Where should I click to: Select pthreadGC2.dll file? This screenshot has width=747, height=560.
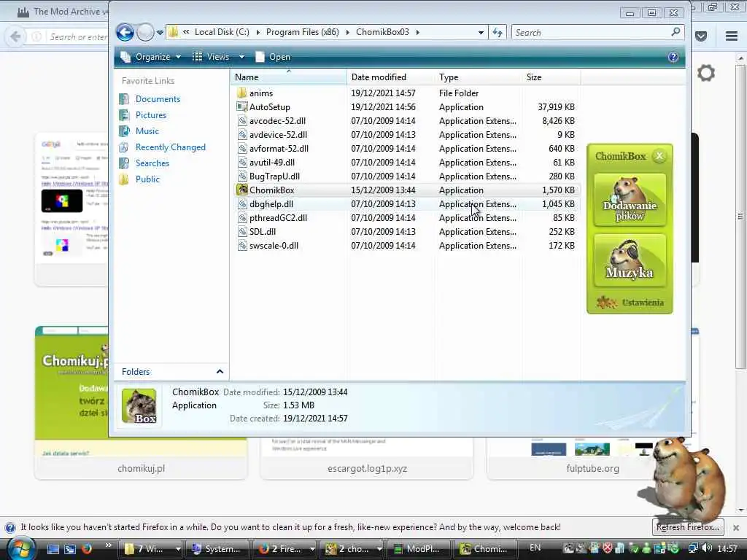coord(278,217)
